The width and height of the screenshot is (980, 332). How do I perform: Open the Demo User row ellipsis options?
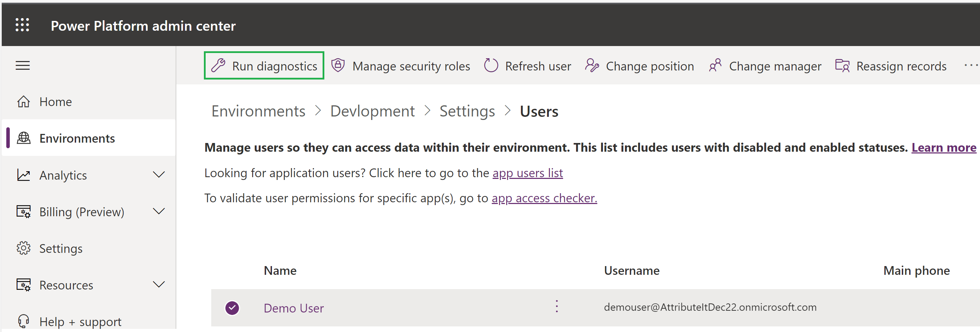557,306
